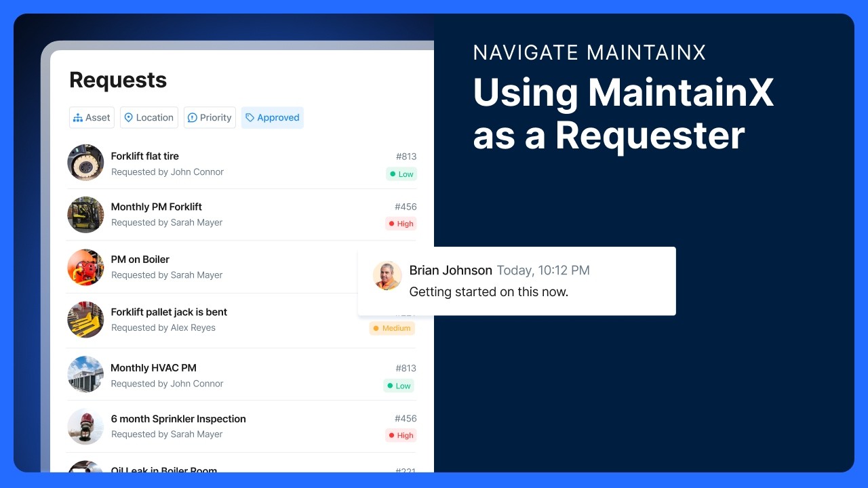
Task: Open Forklift pallet jack is bent thumbnail
Action: [x=85, y=320]
